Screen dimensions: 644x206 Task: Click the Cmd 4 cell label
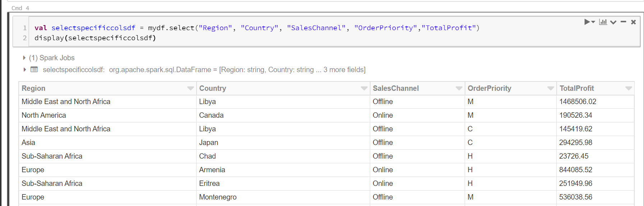tap(20, 8)
